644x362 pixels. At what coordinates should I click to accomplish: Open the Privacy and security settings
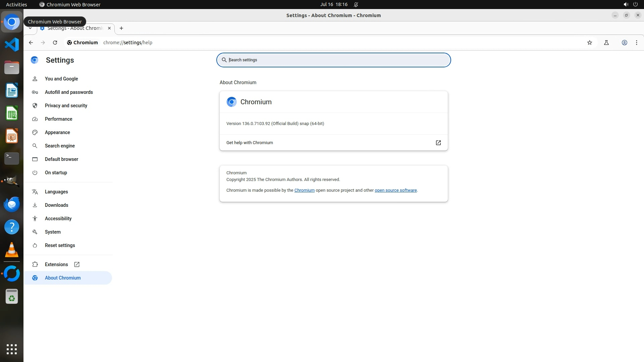coord(66,106)
